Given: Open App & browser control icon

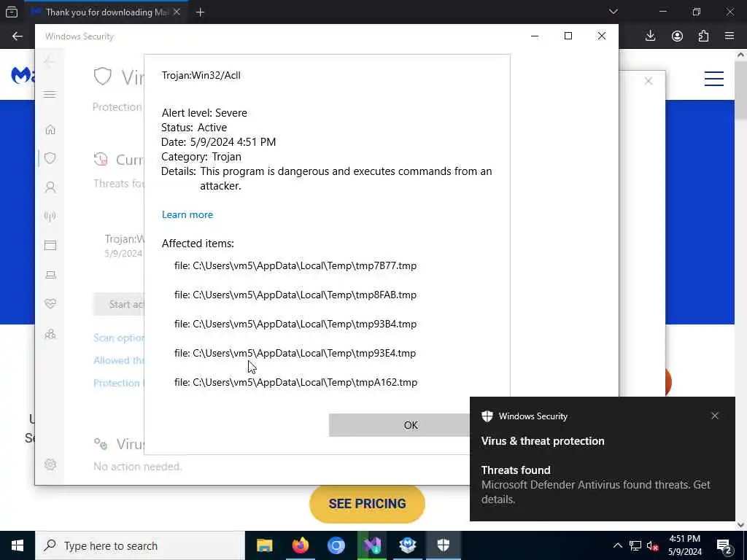Looking at the screenshot, I should point(50,245).
